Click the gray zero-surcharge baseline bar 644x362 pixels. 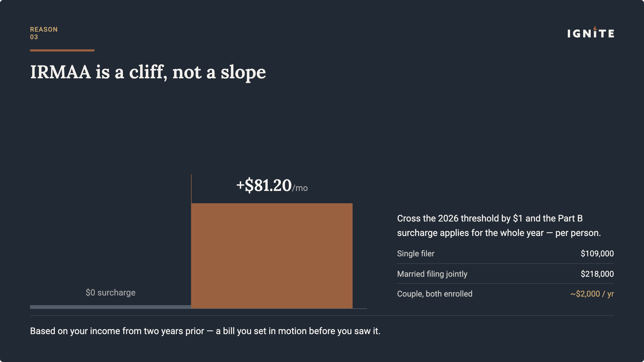[111, 307]
